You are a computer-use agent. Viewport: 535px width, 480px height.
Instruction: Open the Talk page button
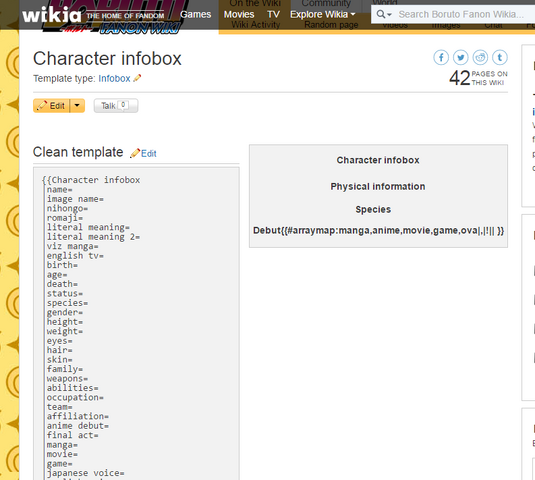pos(116,106)
